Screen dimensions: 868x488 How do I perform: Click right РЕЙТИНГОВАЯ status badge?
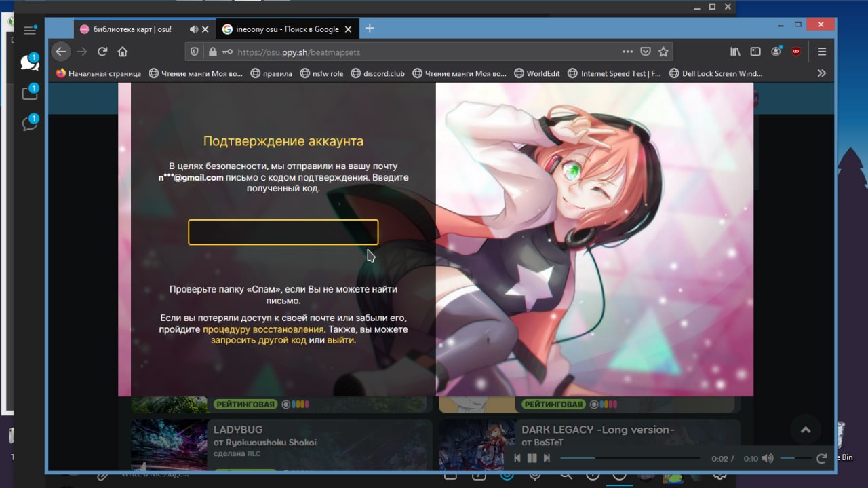[x=553, y=404]
